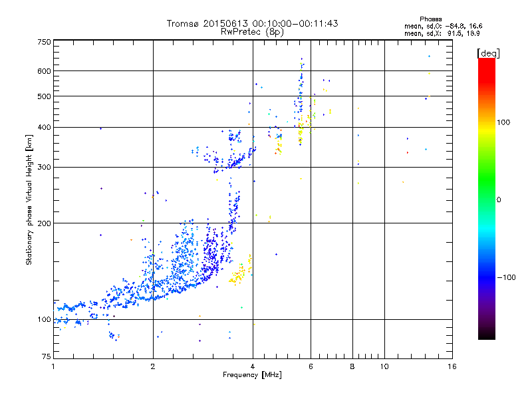Click the colorbar '100' tick label
This screenshot has width=532, height=399.
503,122
